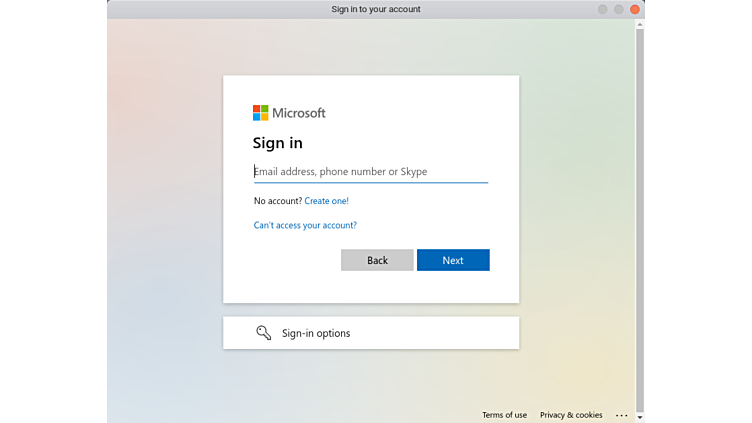The width and height of the screenshot is (752, 423).
Task: Click the Sign in heading text
Action: (x=278, y=143)
